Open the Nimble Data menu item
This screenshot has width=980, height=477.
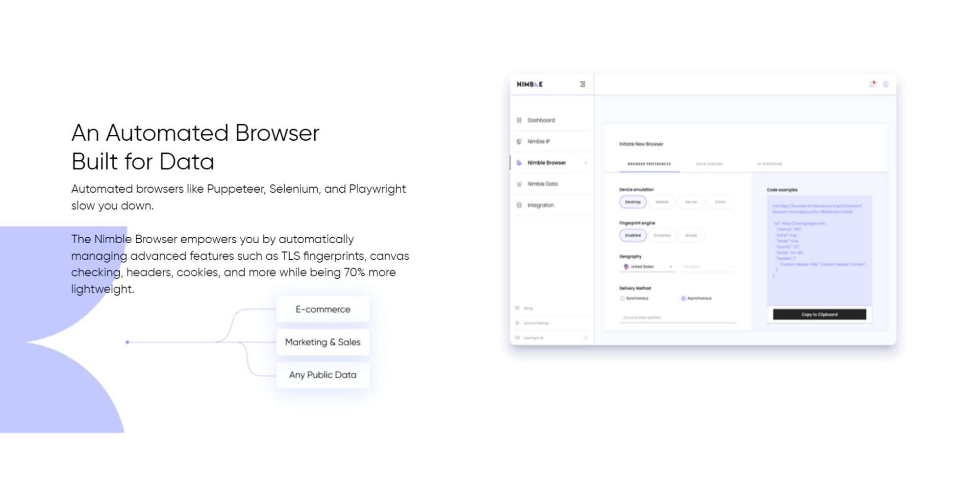tap(551, 184)
